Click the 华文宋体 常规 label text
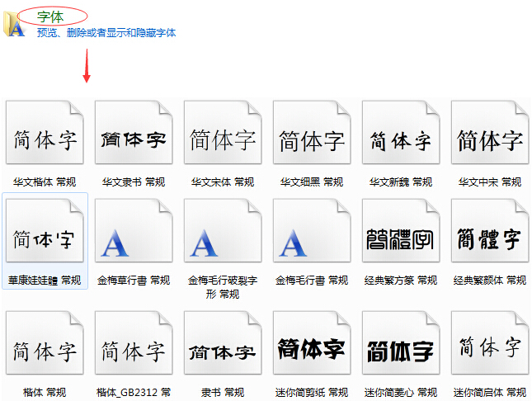Image resolution: width=532 pixels, height=401 pixels. [223, 182]
